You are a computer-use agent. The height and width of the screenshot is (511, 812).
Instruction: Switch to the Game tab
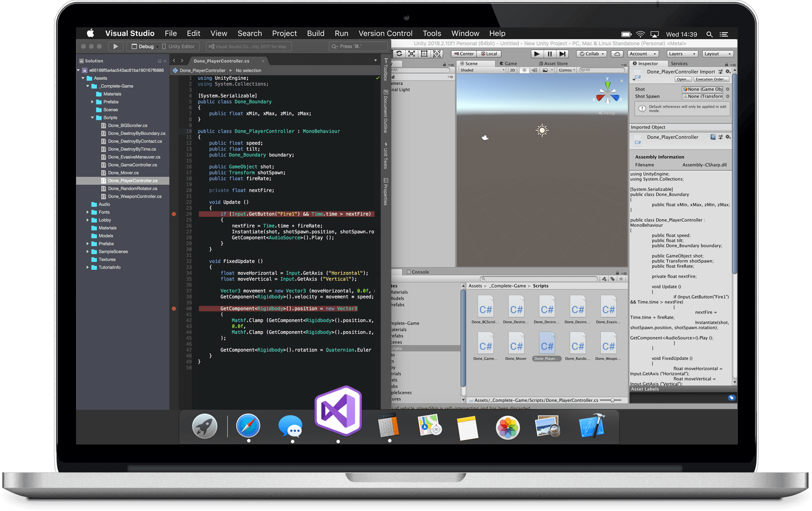pyautogui.click(x=508, y=63)
